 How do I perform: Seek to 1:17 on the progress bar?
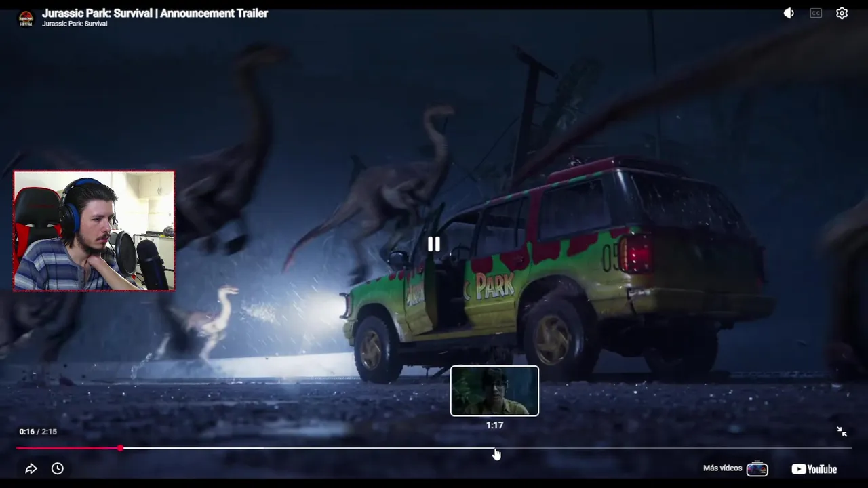pyautogui.click(x=495, y=448)
